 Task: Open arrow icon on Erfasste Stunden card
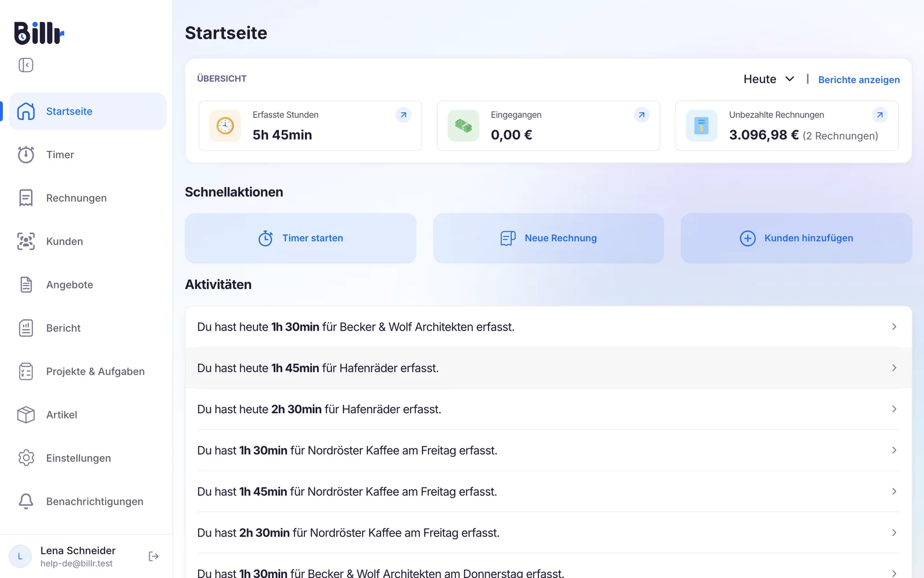click(404, 115)
